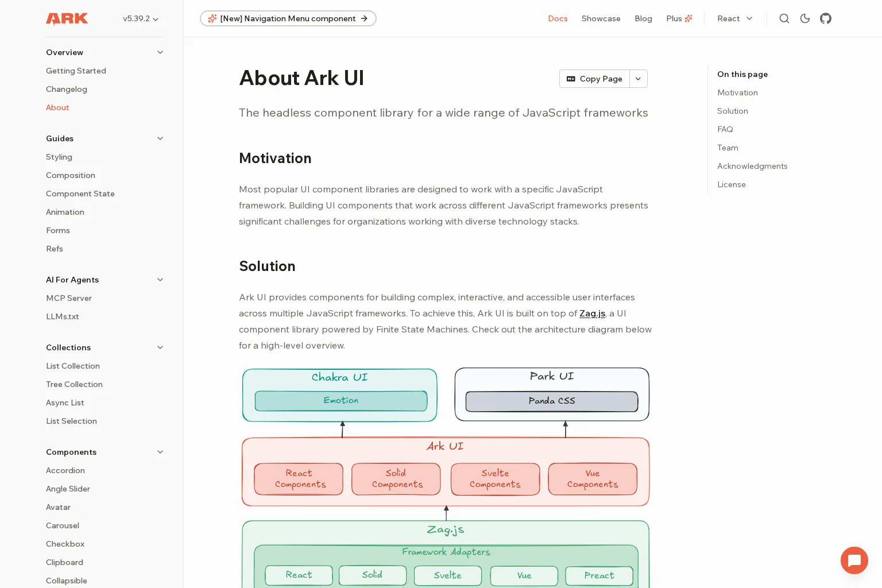Viewport: 882px width, 588px height.
Task: Open List Selection page
Action: pyautogui.click(x=71, y=421)
